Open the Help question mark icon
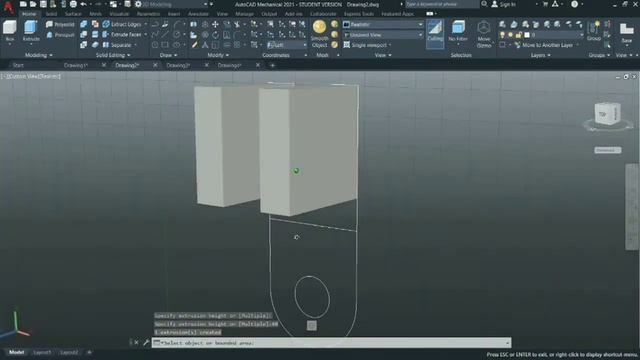 [x=574, y=4]
